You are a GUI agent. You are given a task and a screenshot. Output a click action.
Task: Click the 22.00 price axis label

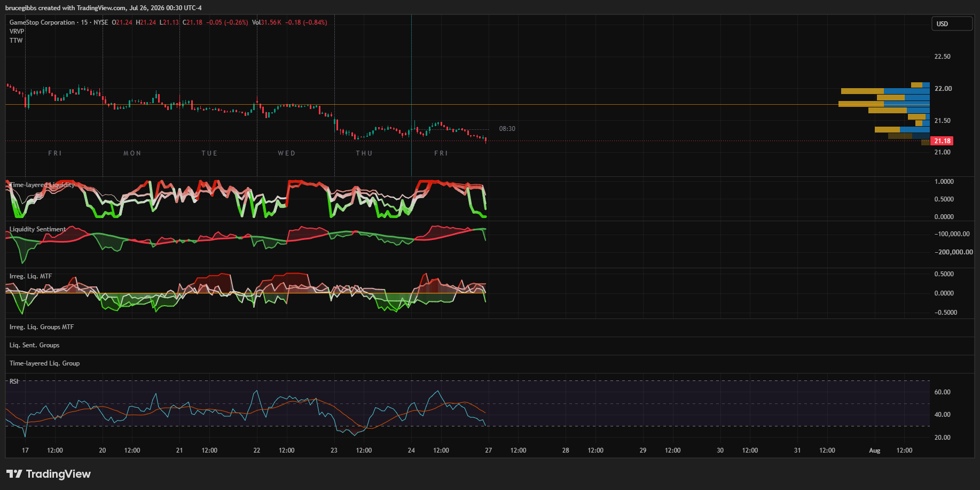point(943,89)
